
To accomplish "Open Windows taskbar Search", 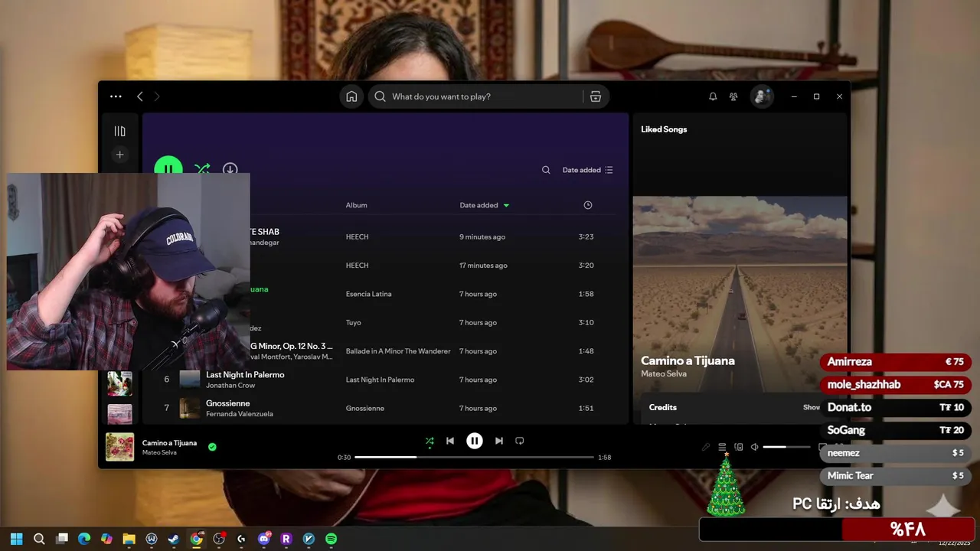I will click(39, 539).
